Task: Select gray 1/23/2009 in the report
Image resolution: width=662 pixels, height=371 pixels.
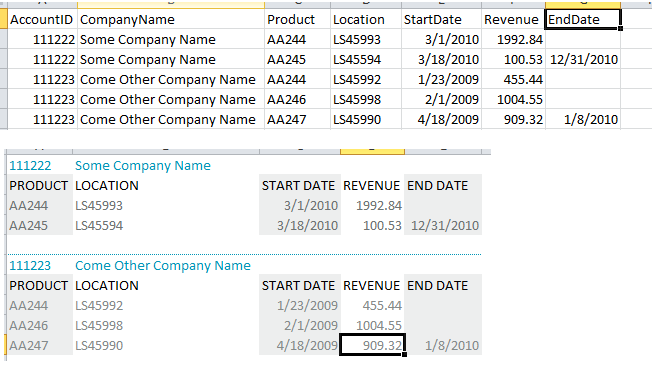Action: (307, 305)
